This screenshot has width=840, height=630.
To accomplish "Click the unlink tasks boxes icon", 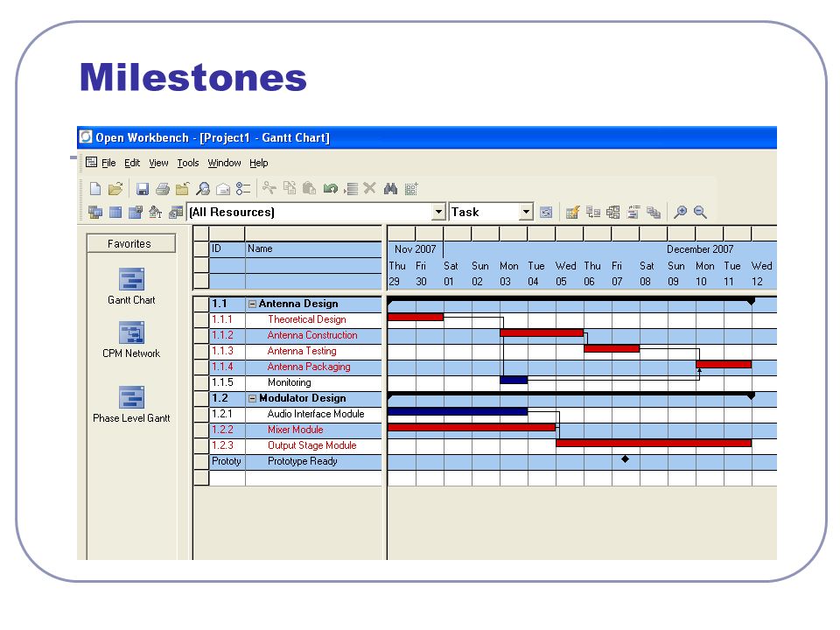I will [x=612, y=213].
